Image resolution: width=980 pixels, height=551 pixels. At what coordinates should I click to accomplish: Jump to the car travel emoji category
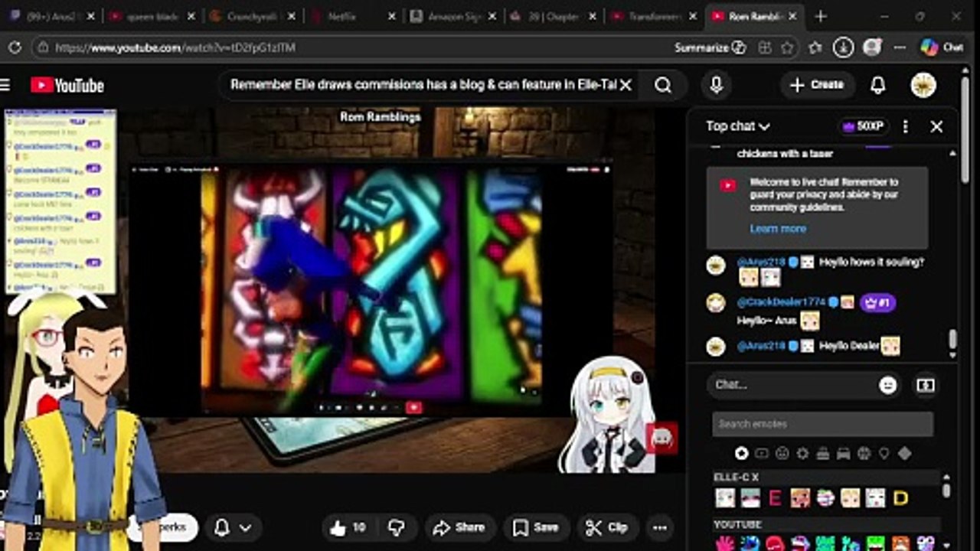coord(843,454)
